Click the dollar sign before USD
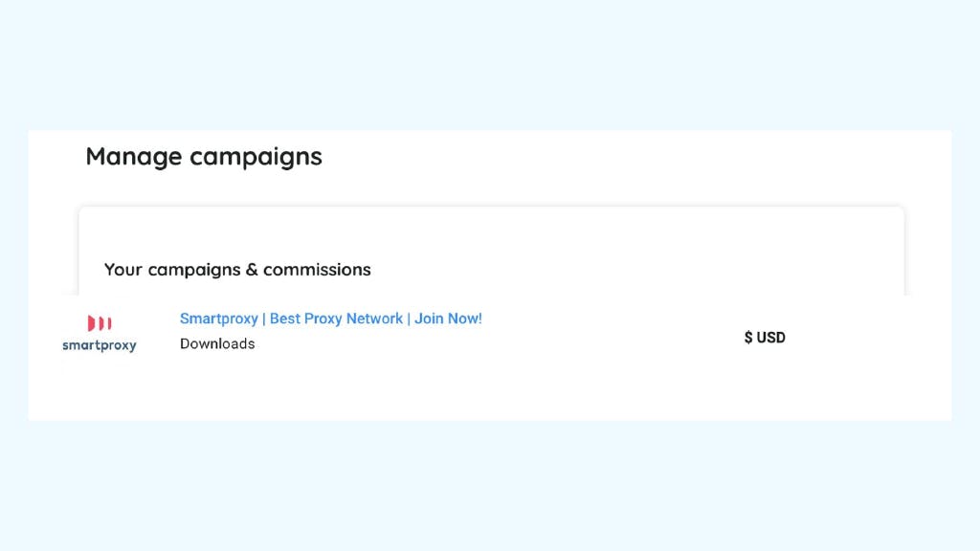This screenshot has width=980, height=551. coord(748,338)
